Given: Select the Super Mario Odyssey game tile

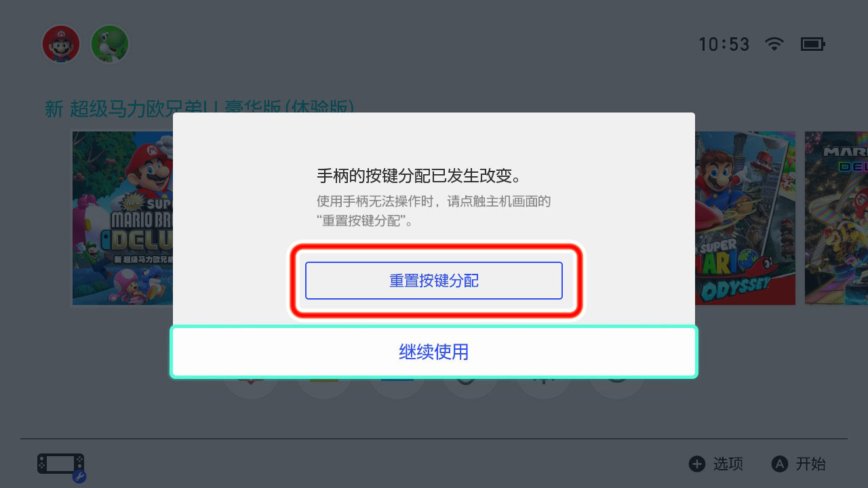Looking at the screenshot, I should coord(745,218).
